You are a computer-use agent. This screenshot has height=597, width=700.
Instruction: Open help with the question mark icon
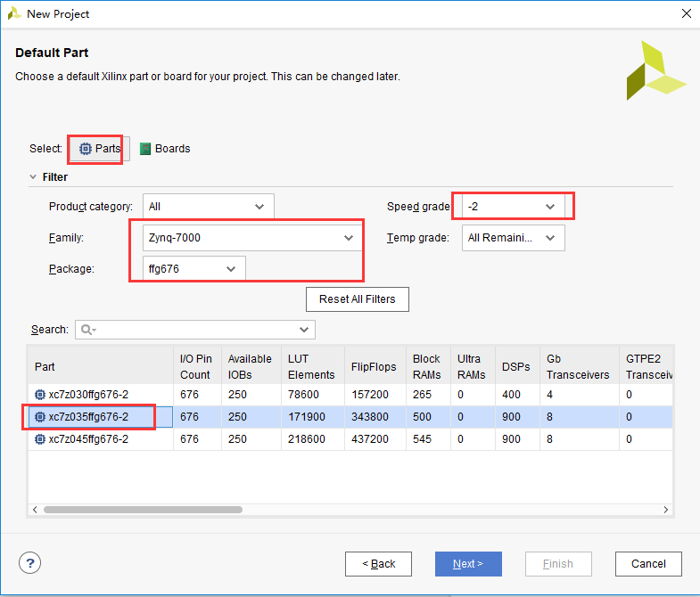tap(30, 563)
